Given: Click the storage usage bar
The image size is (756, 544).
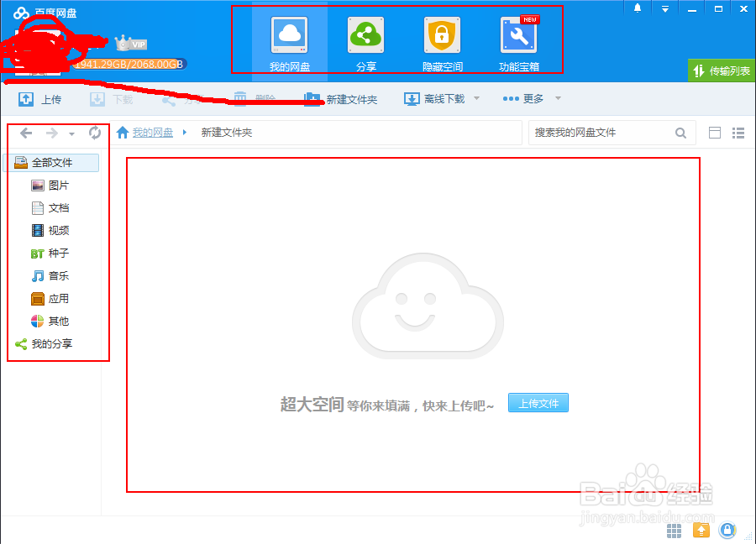Looking at the screenshot, I should pyautogui.click(x=129, y=64).
